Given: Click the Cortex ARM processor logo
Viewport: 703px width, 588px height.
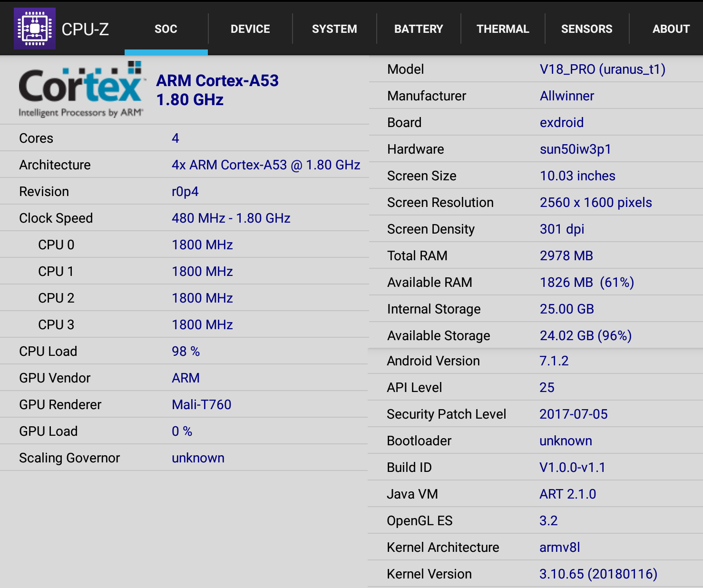Looking at the screenshot, I should [81, 89].
